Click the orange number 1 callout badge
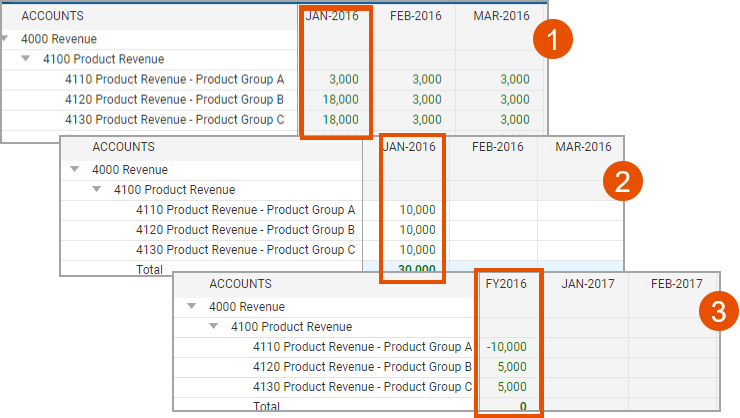This screenshot has height=418, width=740. click(x=553, y=39)
